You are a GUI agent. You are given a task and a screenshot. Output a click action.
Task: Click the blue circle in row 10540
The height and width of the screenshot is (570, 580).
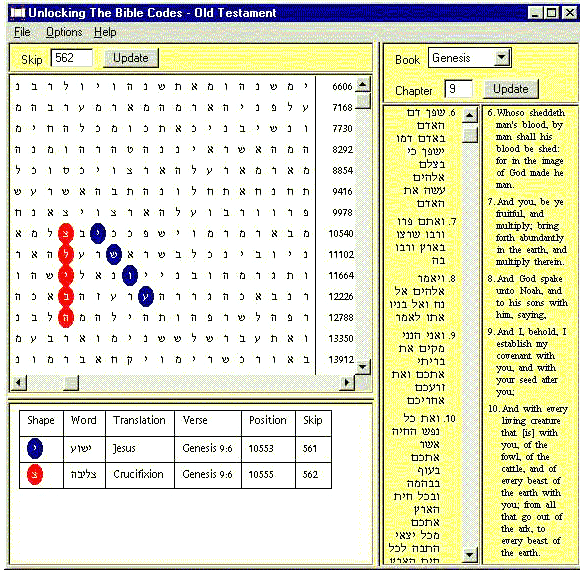(98, 233)
